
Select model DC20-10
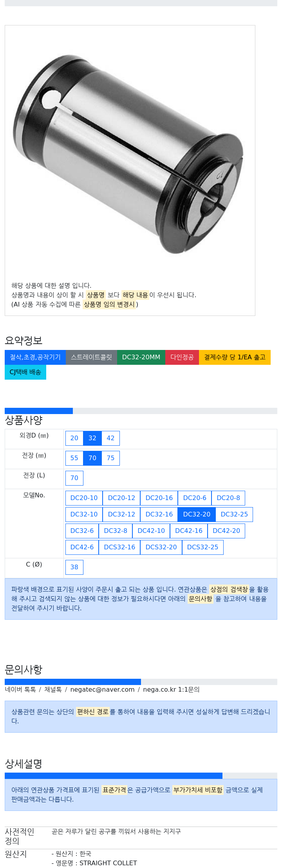(84, 498)
